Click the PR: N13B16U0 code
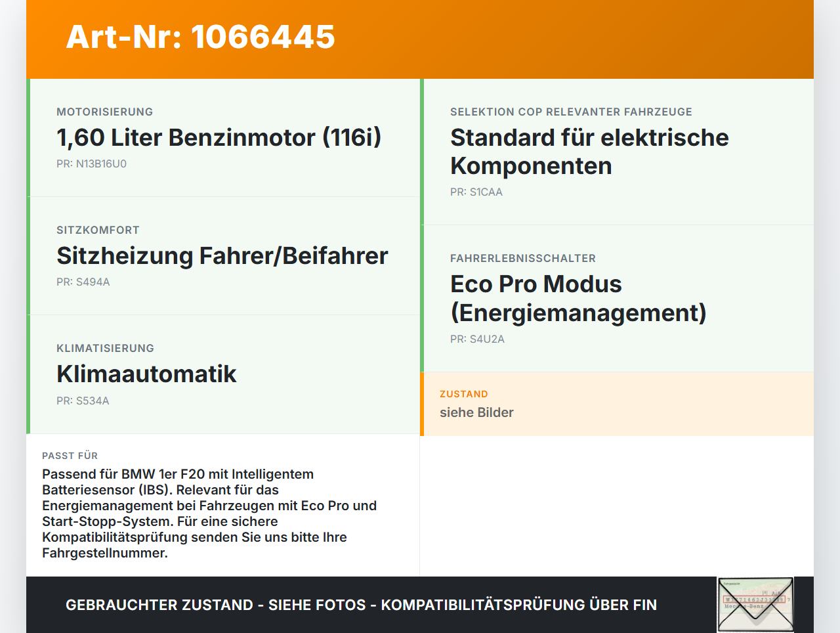 (x=91, y=164)
